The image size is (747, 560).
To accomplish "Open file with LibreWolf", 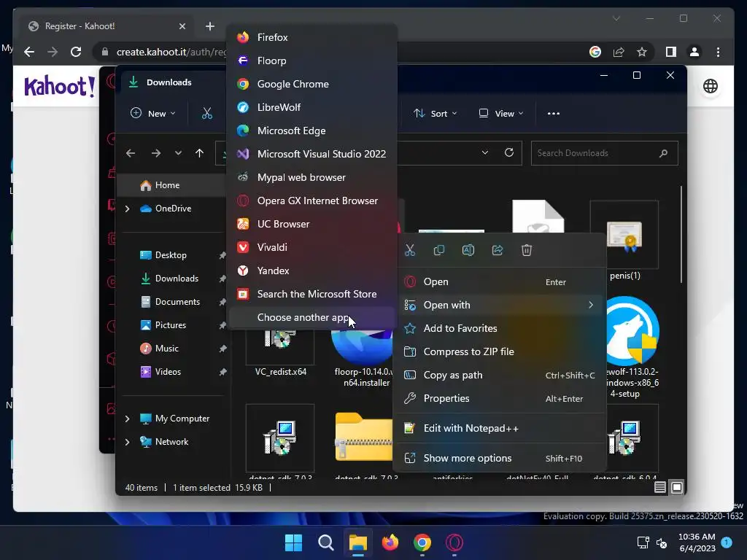I will click(312, 107).
